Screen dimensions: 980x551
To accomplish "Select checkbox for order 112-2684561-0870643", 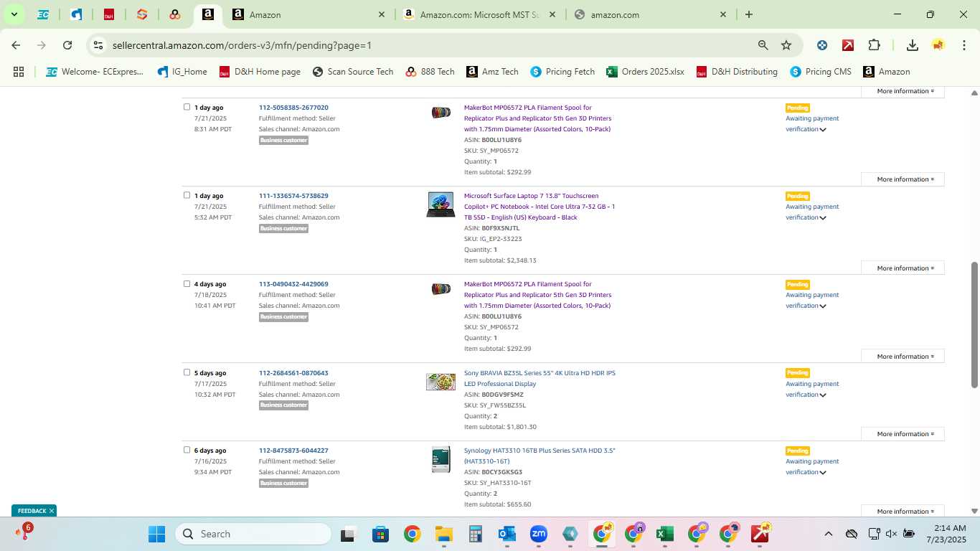I will point(187,372).
